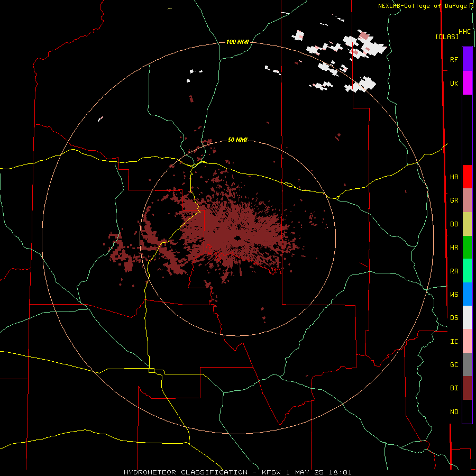Click the dusty pink GR legend swatch
This screenshot has height=476, width=476.
(467, 200)
